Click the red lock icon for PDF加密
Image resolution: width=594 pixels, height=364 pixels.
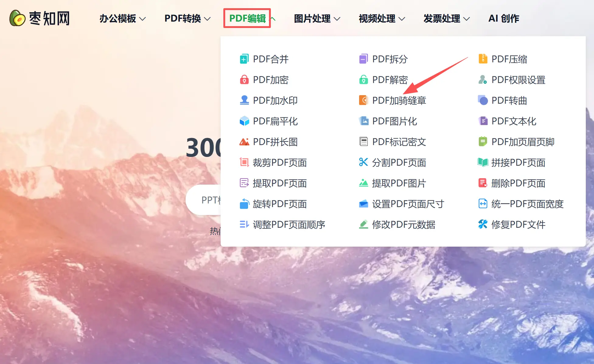(x=244, y=80)
